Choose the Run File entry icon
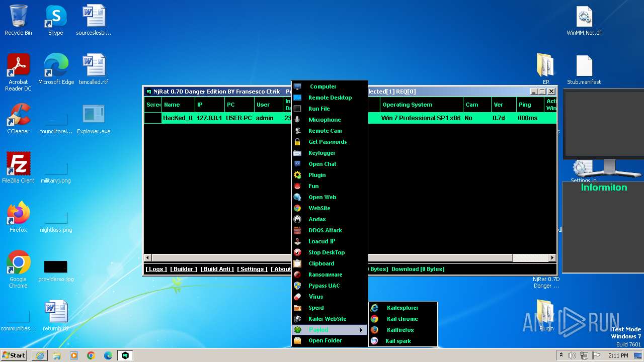This screenshot has width=644, height=362. [x=297, y=109]
